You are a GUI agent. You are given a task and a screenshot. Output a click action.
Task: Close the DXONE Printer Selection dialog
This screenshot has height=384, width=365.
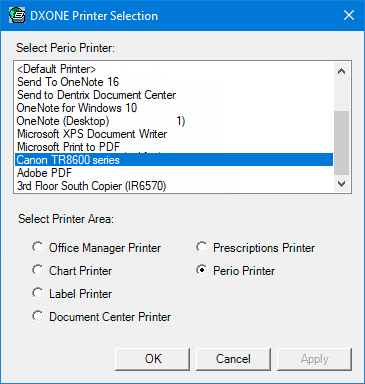click(x=349, y=15)
